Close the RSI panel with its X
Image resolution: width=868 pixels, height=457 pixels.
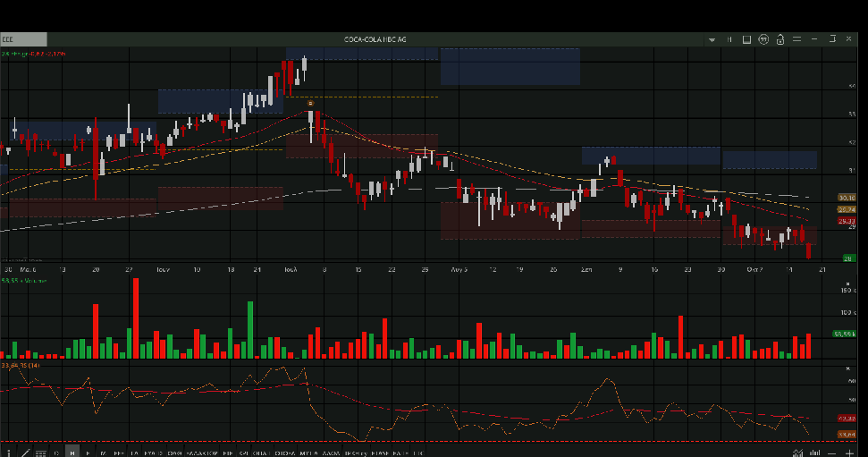point(847,368)
